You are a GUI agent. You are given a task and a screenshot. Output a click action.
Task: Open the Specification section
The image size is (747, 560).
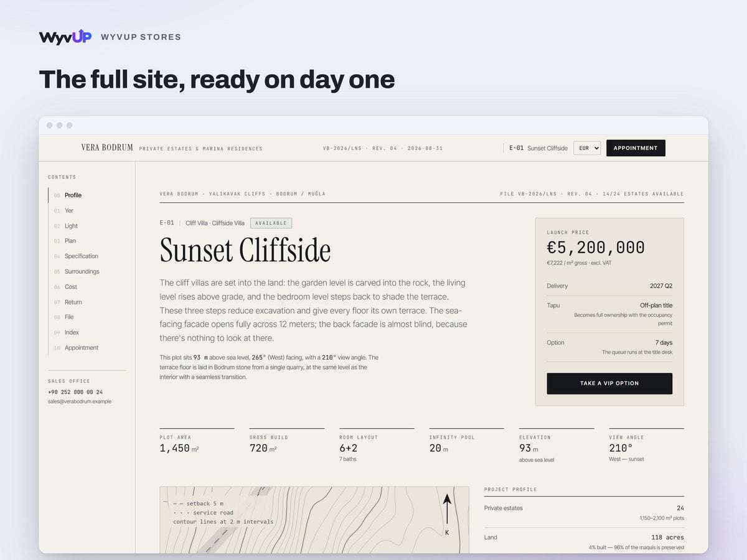coord(82,256)
